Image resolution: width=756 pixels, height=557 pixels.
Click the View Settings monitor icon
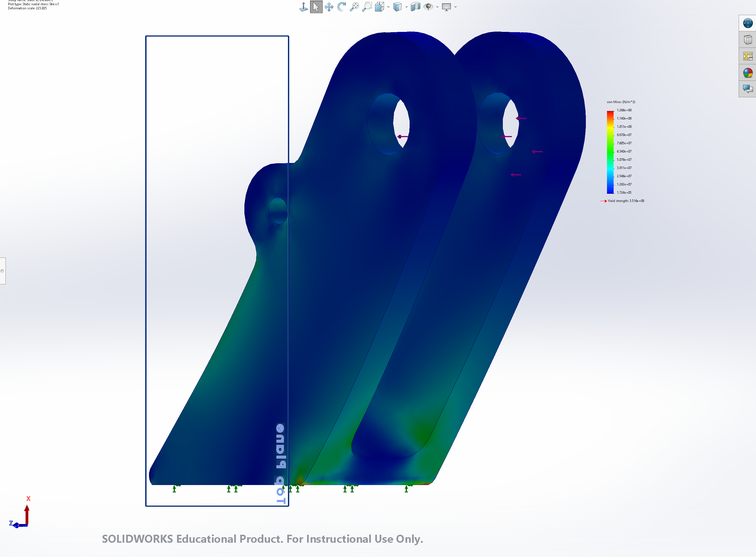446,7
